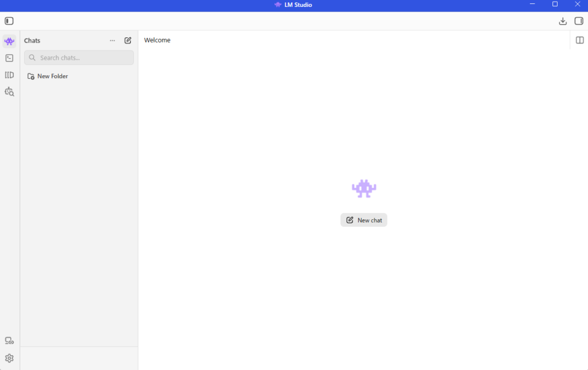Viewport: 588px width, 370px height.
Task: Create a new chat from Chats header
Action: [128, 40]
